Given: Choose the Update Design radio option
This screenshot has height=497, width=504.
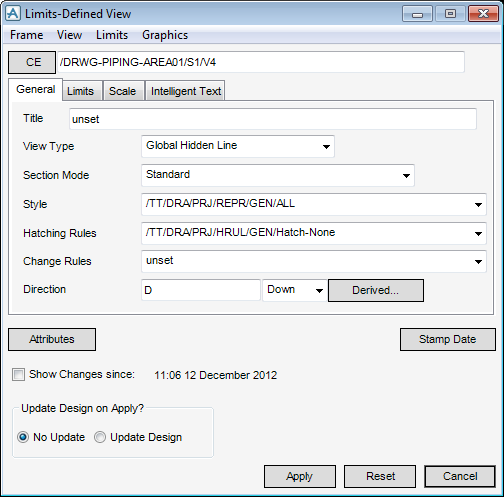Looking at the screenshot, I should click(x=100, y=437).
